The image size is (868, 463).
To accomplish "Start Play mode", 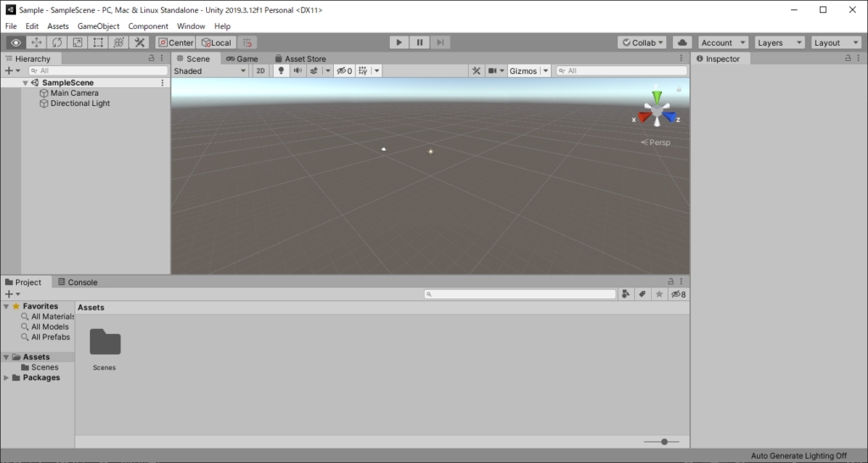I will pos(398,42).
